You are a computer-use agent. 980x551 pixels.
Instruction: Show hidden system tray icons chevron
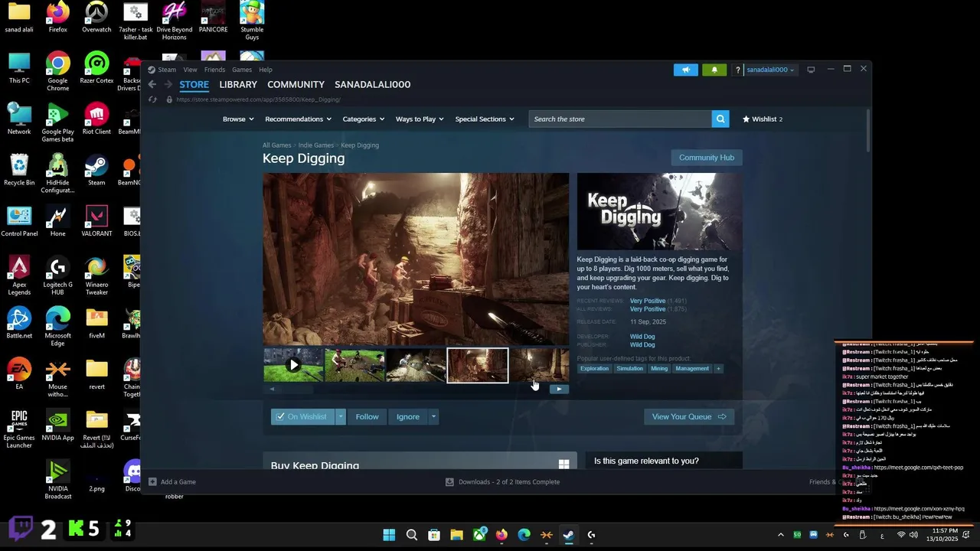point(780,535)
